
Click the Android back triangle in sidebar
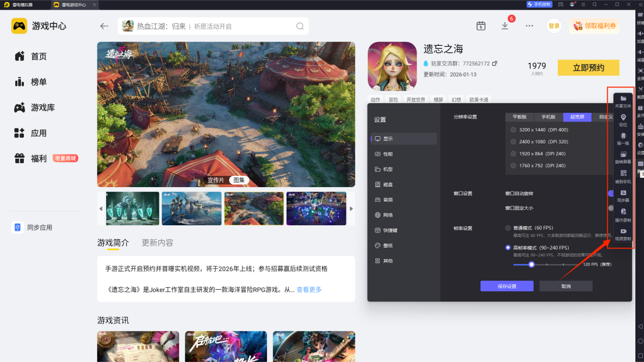pos(640,326)
